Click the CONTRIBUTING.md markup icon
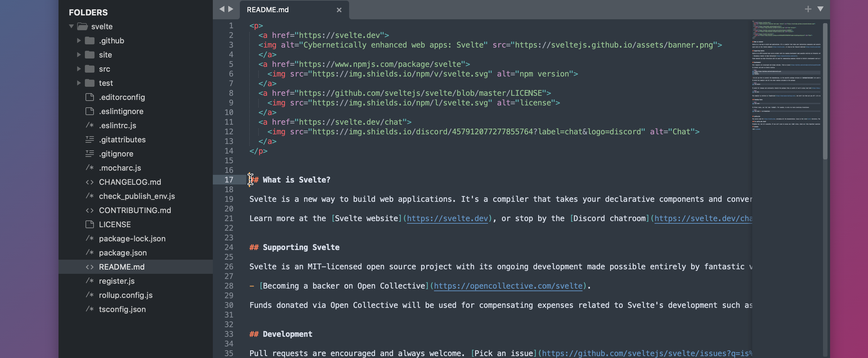Screen dimensions: 868x358 point(90,210)
